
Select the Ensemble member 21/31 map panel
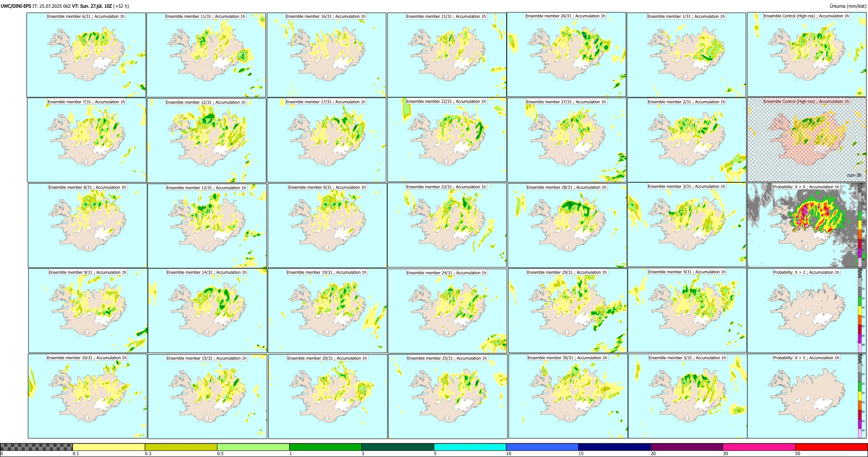click(x=447, y=55)
